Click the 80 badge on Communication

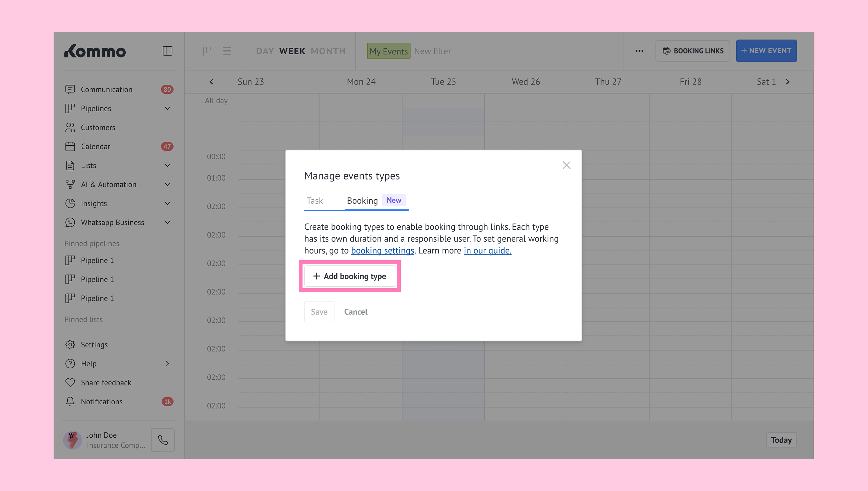click(x=167, y=89)
